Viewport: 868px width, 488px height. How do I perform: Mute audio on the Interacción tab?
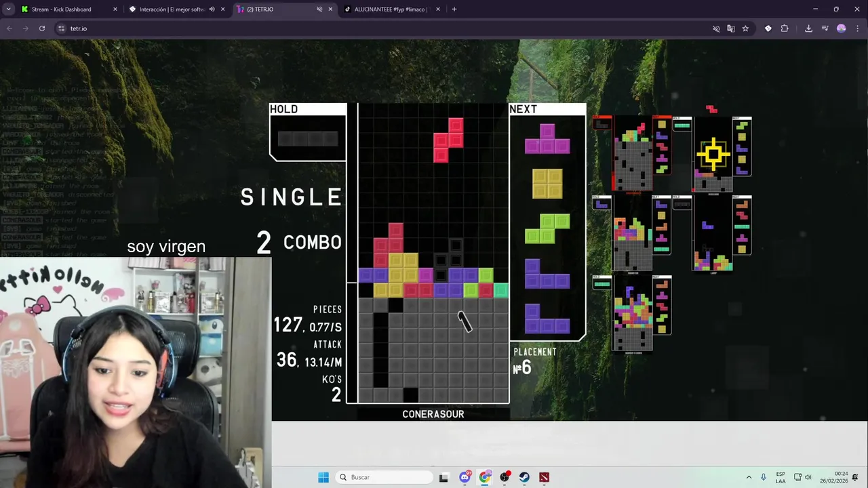[212, 9]
